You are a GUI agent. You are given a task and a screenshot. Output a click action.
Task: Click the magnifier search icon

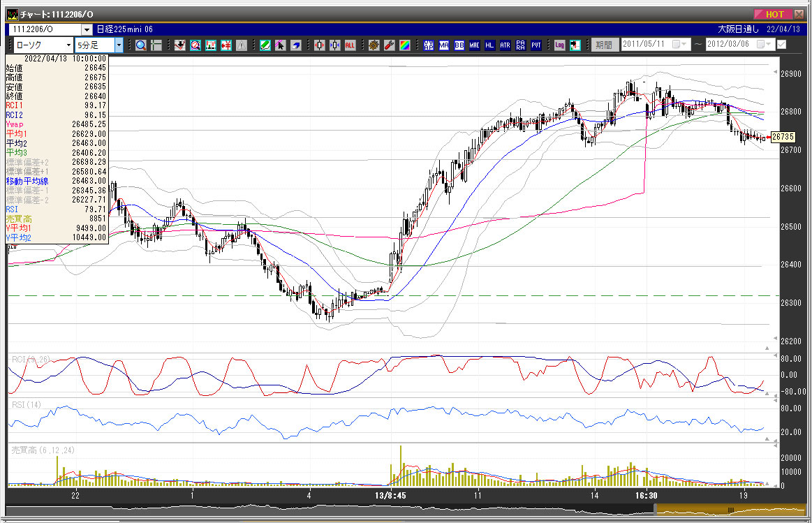click(141, 45)
